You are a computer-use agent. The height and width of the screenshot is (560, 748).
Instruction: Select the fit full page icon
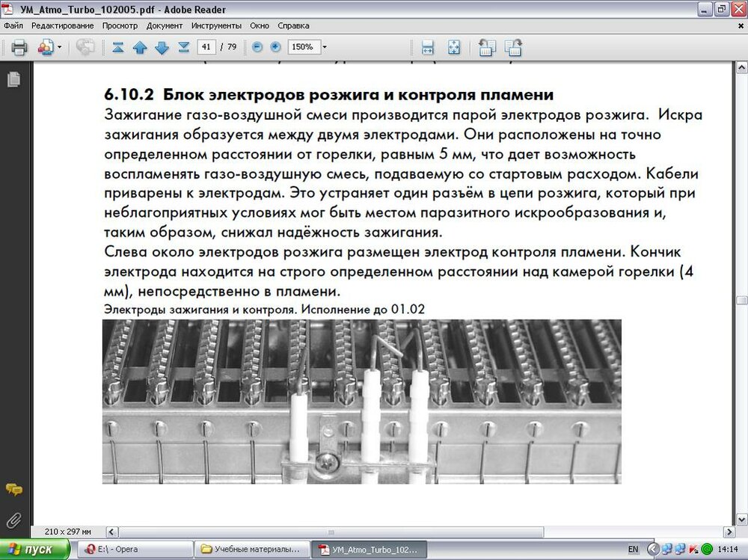coord(453,47)
